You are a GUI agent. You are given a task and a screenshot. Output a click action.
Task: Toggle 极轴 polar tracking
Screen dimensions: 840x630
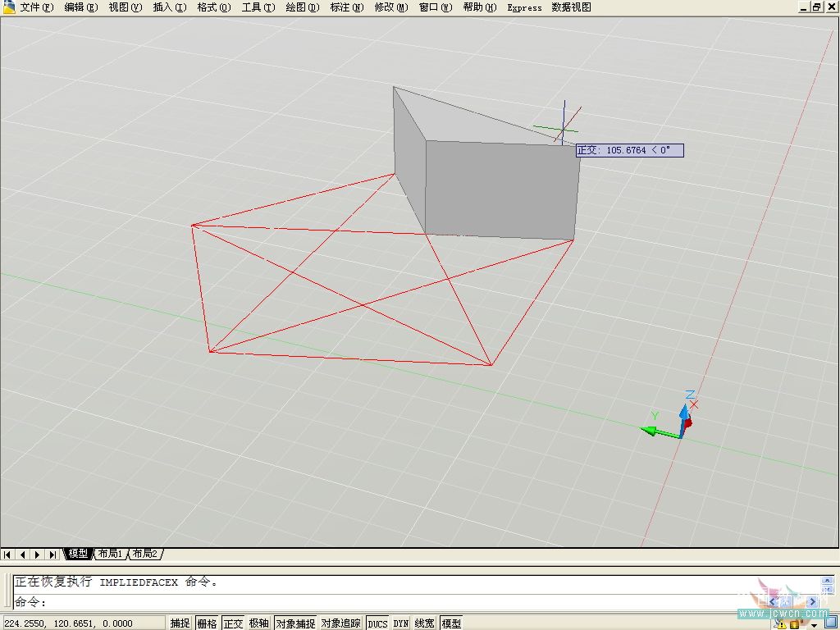(x=259, y=623)
